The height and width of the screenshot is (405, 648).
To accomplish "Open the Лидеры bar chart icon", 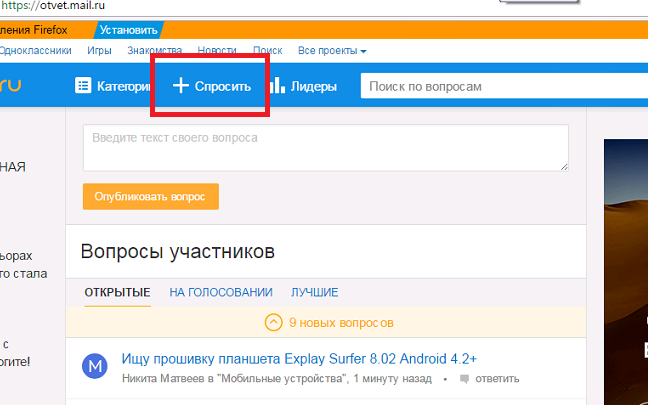I will click(277, 85).
